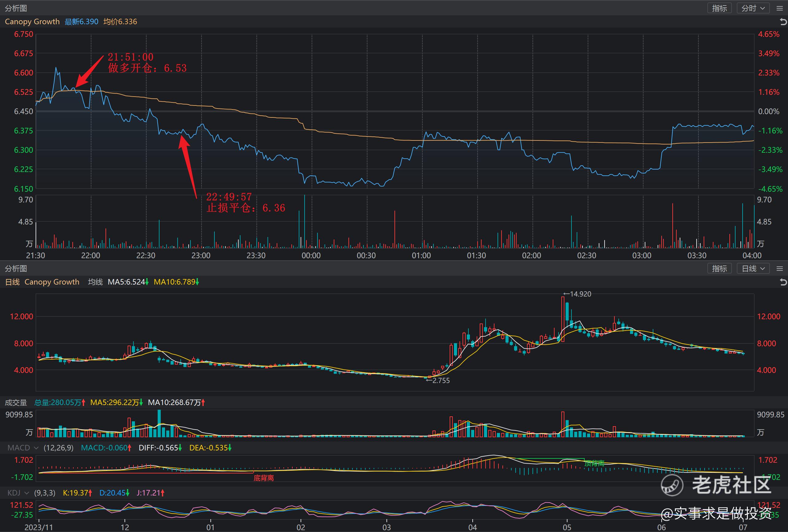Expand the KDJ indicator dropdown
Viewport: 788px width, 532px height.
point(18,493)
